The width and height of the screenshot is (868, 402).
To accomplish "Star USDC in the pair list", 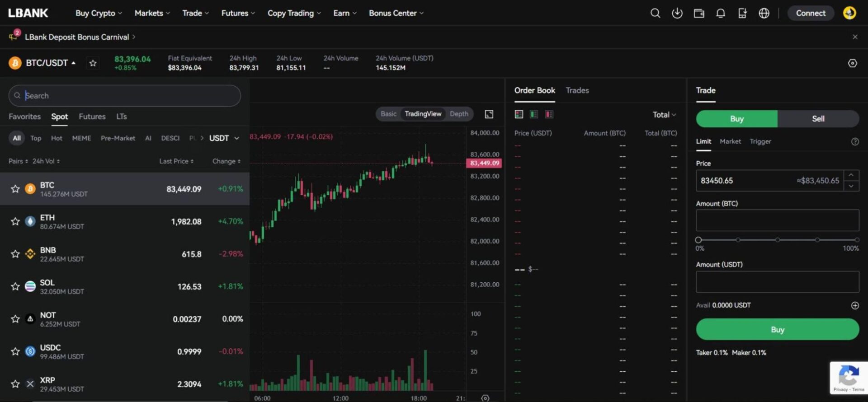I will [x=15, y=351].
